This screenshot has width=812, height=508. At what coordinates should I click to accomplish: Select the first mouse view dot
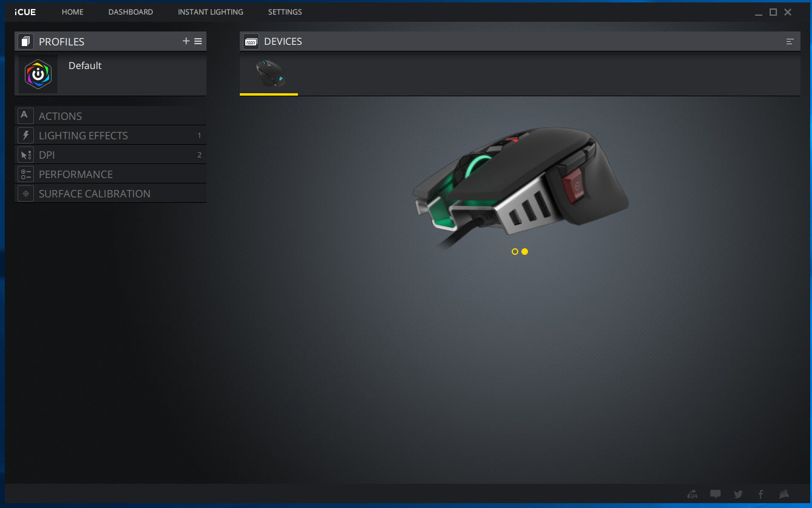(515, 251)
